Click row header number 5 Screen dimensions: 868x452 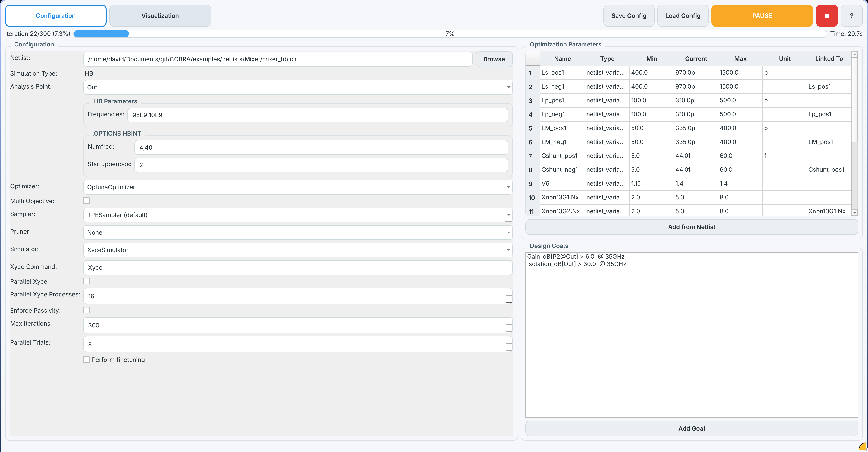click(x=533, y=128)
